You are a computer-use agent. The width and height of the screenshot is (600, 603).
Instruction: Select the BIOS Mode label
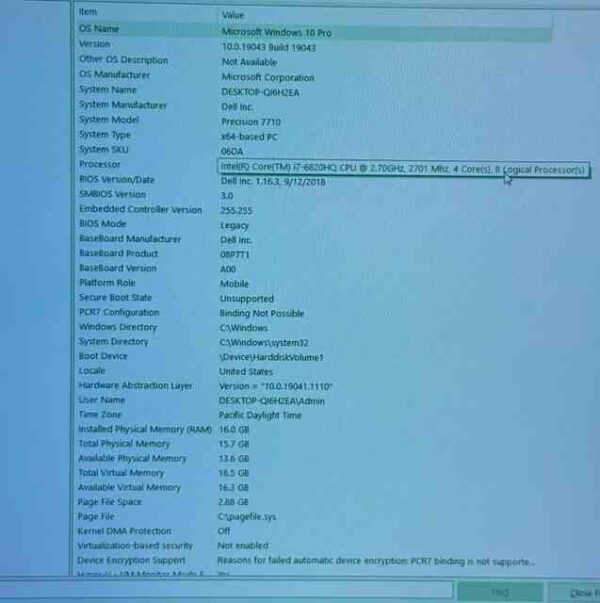click(103, 224)
